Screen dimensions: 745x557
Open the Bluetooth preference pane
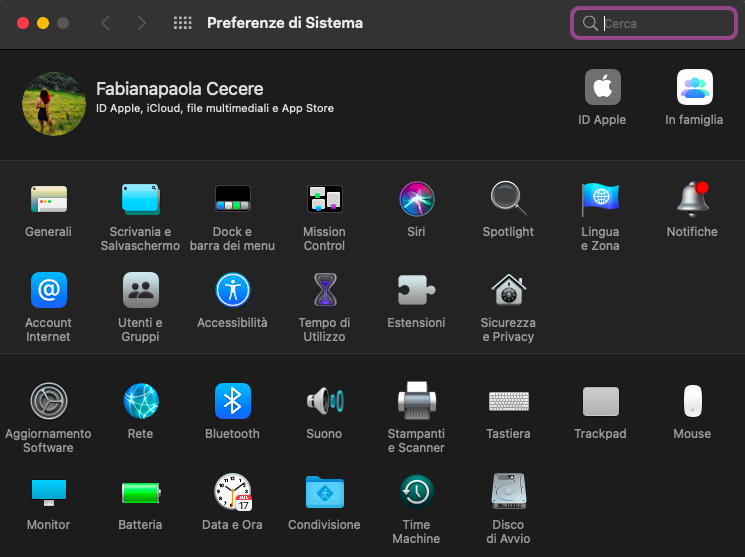coord(232,402)
